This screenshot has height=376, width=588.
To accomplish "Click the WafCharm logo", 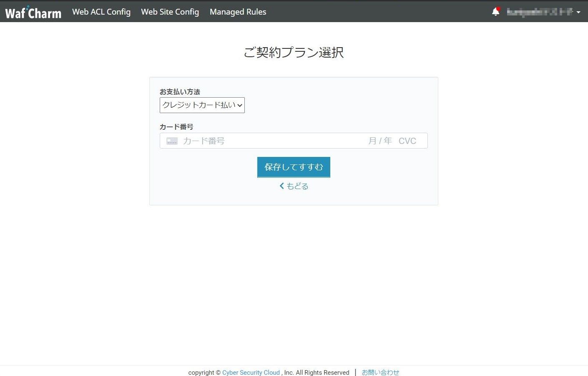I will [33, 13].
